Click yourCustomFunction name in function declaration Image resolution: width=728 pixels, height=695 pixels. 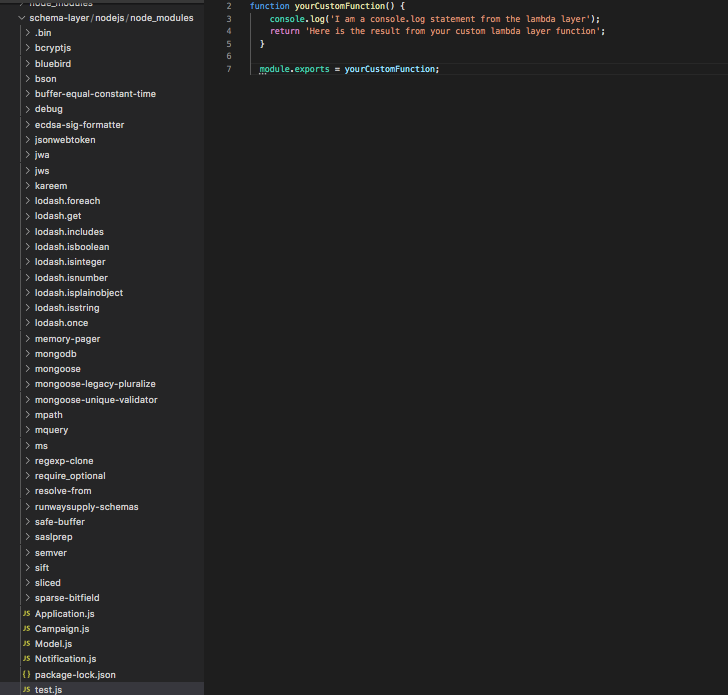click(339, 6)
